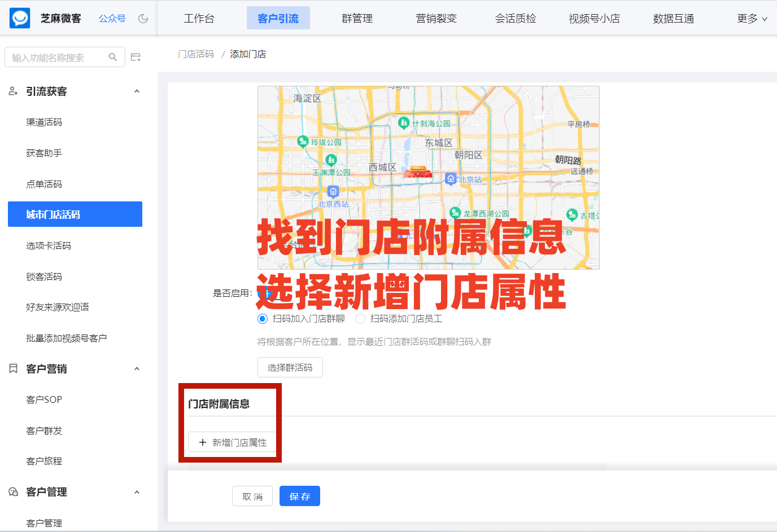Click the 公众号 link
This screenshot has height=532, width=777.
[x=112, y=19]
